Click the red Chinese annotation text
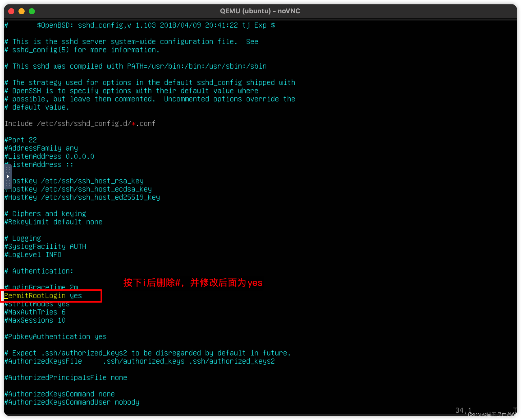The image size is (521, 420). [193, 283]
